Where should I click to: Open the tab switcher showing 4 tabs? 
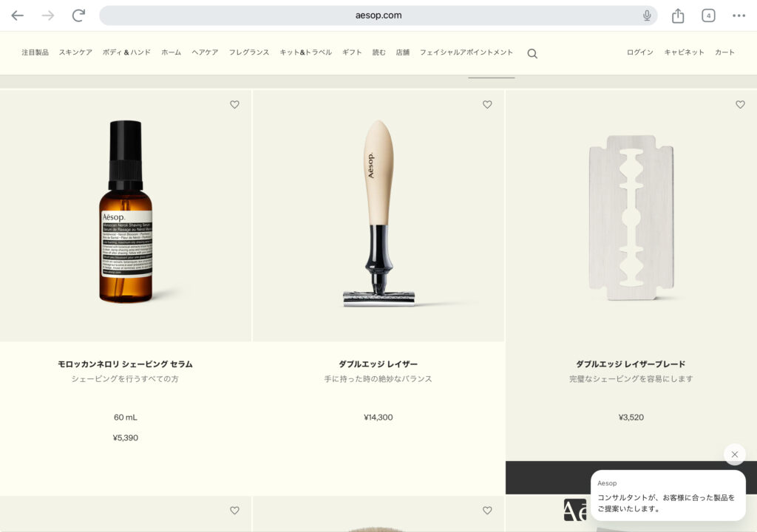click(708, 16)
